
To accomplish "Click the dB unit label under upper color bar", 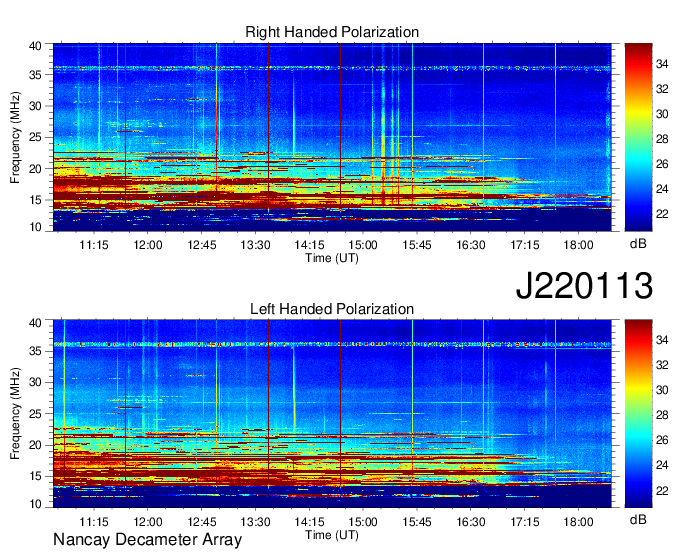I will point(638,244).
